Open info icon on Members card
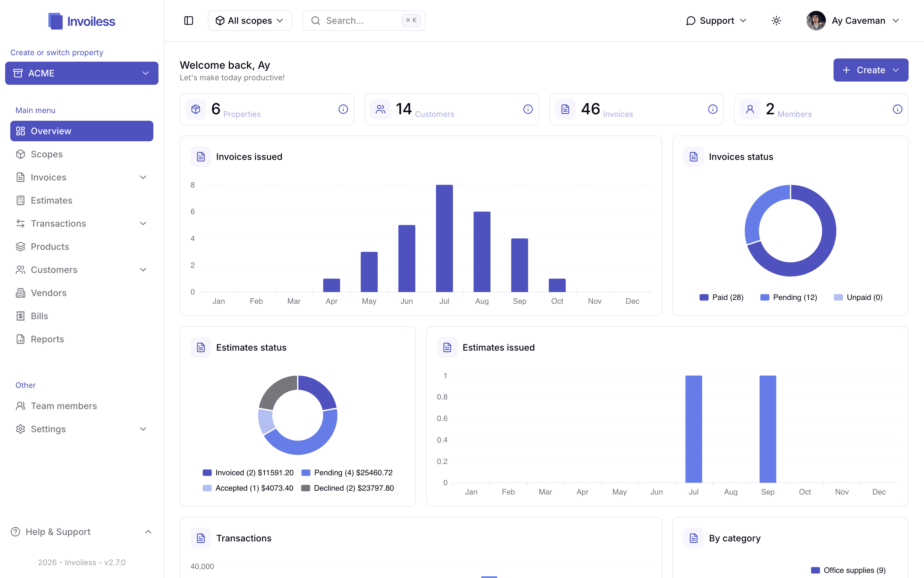 (x=898, y=109)
